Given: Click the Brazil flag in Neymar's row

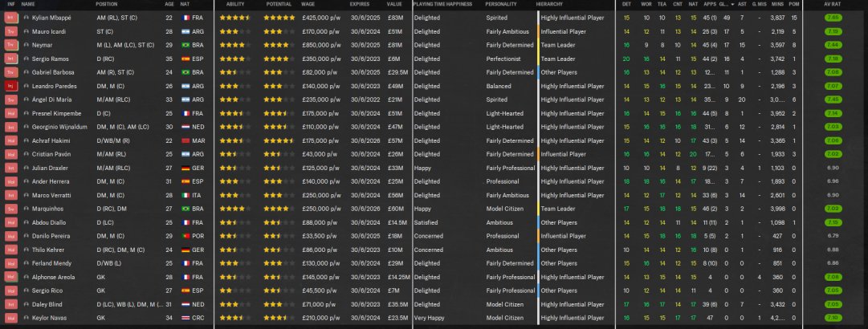Looking at the screenshot, I should click(185, 45).
